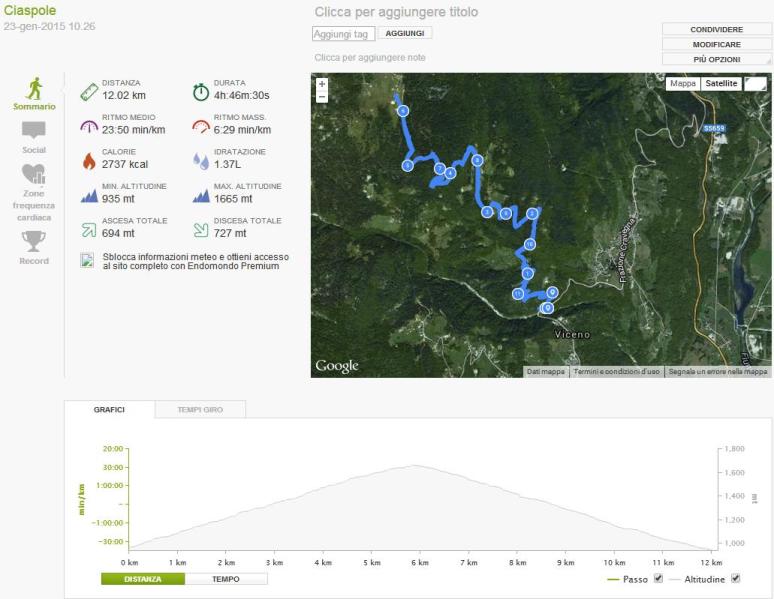Open the heart rate zones icon
Image resolution: width=774 pixels, height=599 pixels.
pyautogui.click(x=34, y=174)
